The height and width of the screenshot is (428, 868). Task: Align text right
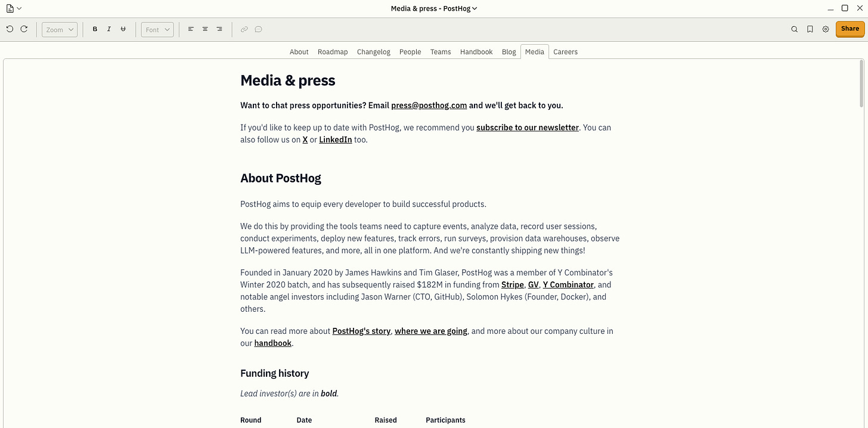pos(219,29)
